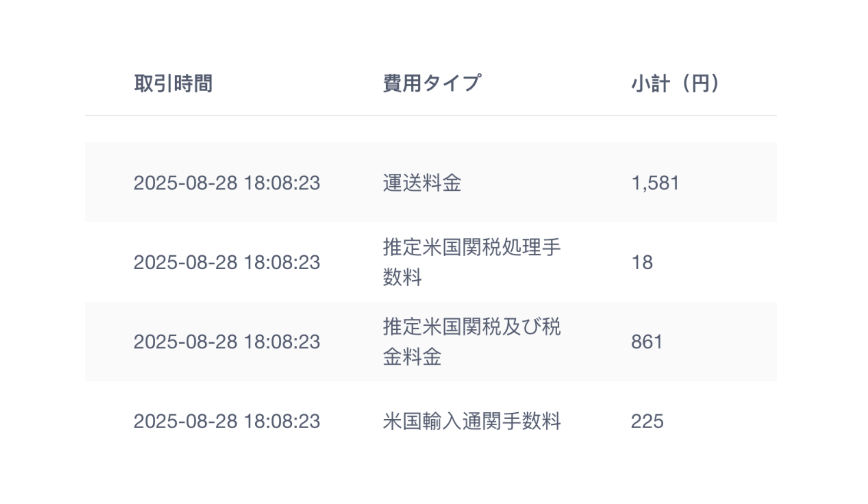Viewport: 868px width, 504px height.
Task: Click the subtotal value 18
Action: point(642,263)
